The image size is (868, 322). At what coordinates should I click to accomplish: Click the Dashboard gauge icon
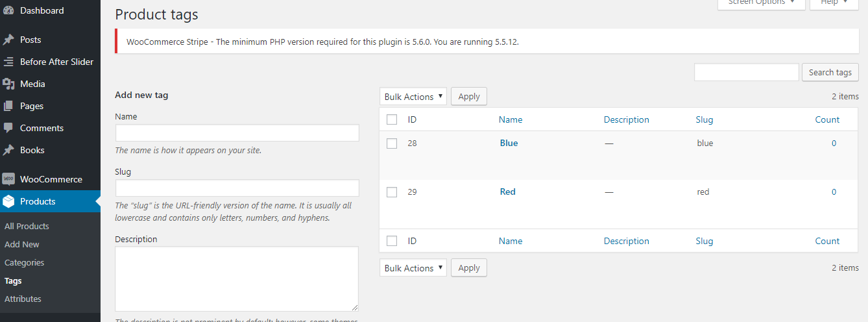point(8,10)
